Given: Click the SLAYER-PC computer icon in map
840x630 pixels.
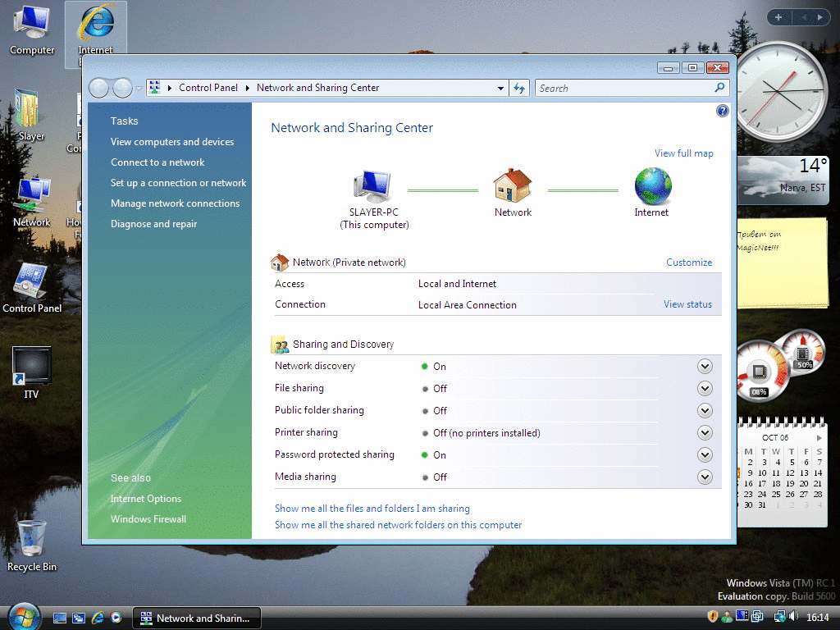Looking at the screenshot, I should (x=373, y=186).
